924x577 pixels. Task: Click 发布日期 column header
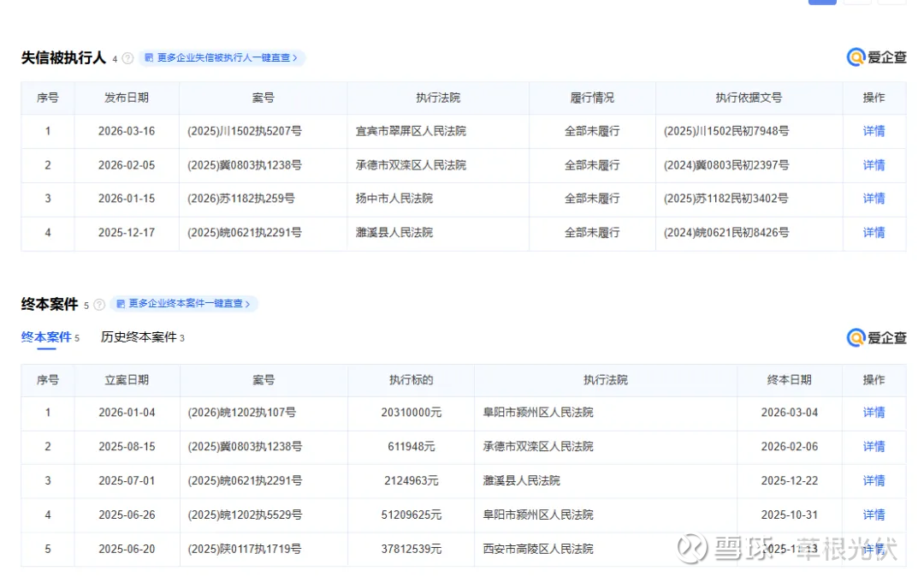click(127, 98)
